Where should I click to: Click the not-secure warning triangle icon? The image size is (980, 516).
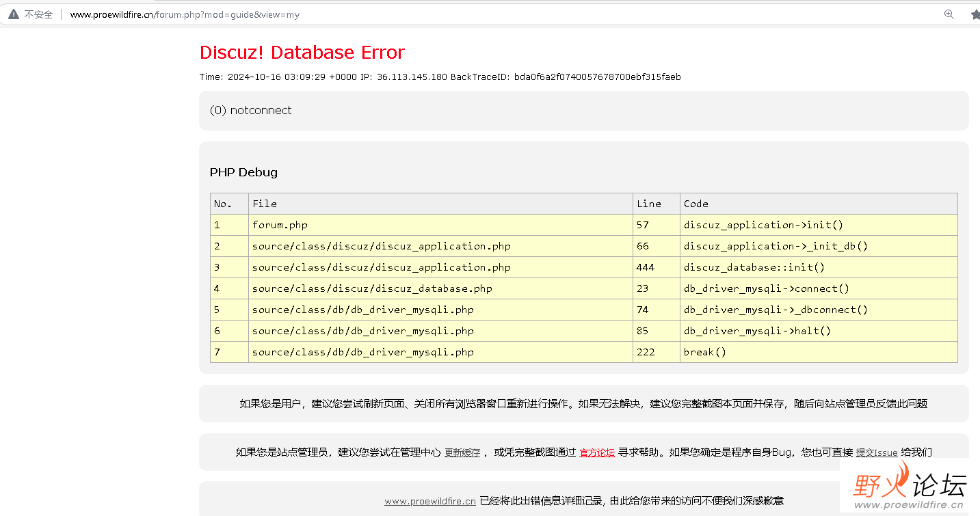click(14, 14)
